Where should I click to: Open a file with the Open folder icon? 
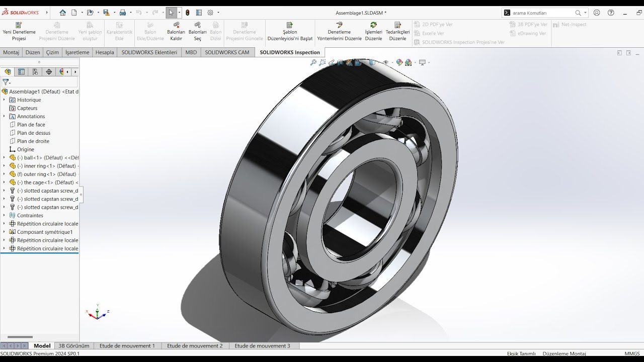click(90, 13)
